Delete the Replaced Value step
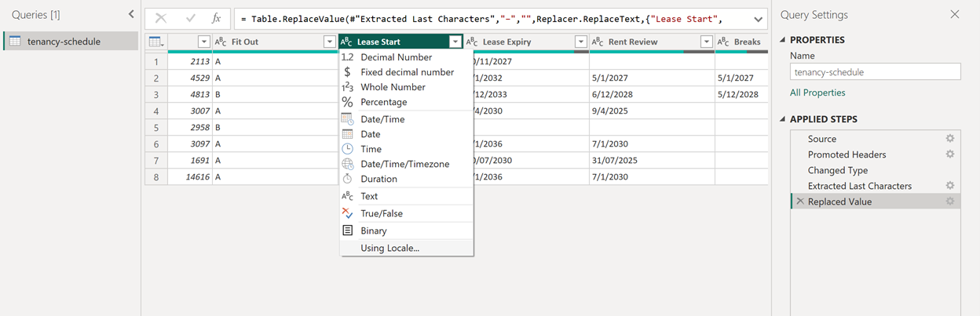The image size is (980, 316). [x=800, y=202]
